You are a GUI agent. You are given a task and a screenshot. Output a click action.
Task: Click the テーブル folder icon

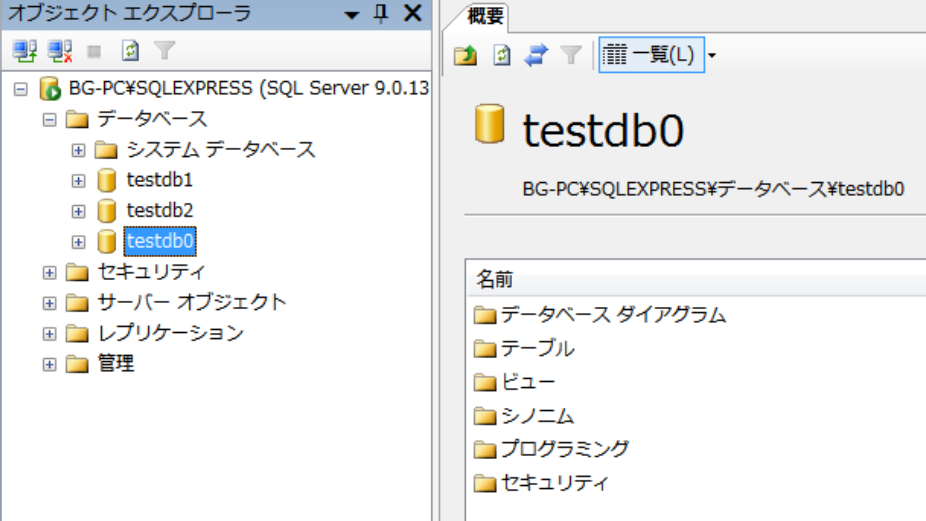(x=485, y=349)
